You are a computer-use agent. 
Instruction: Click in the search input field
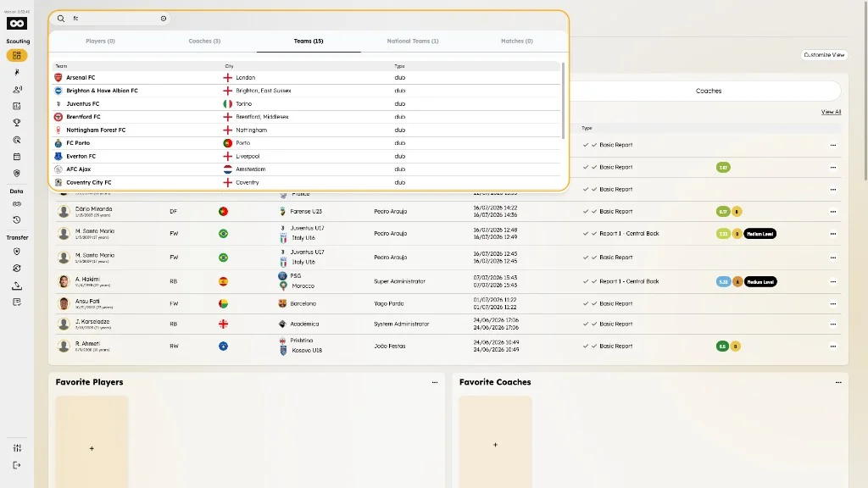[114, 19]
